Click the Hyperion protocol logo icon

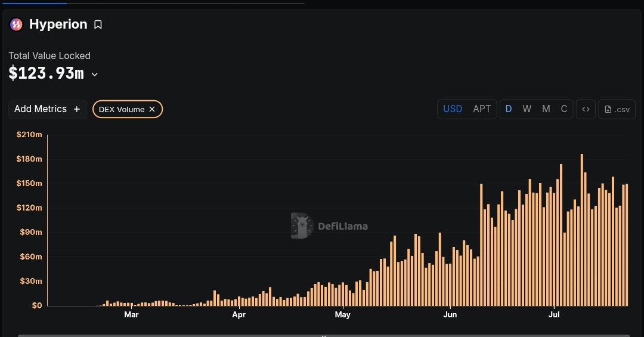point(16,24)
